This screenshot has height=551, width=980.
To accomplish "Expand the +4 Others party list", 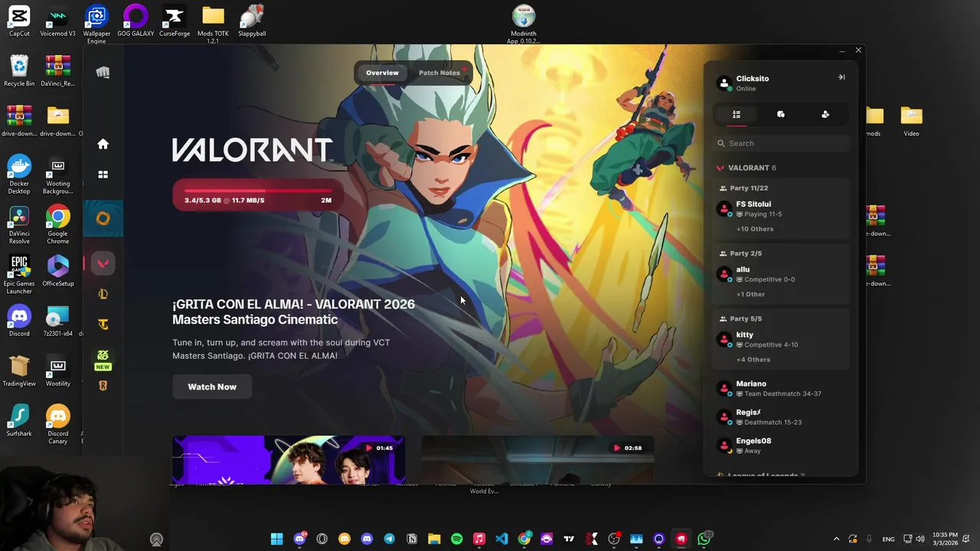I will point(753,359).
